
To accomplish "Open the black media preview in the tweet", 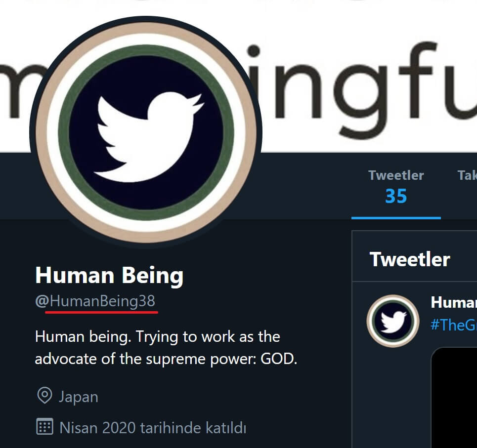I will click(x=455, y=395).
